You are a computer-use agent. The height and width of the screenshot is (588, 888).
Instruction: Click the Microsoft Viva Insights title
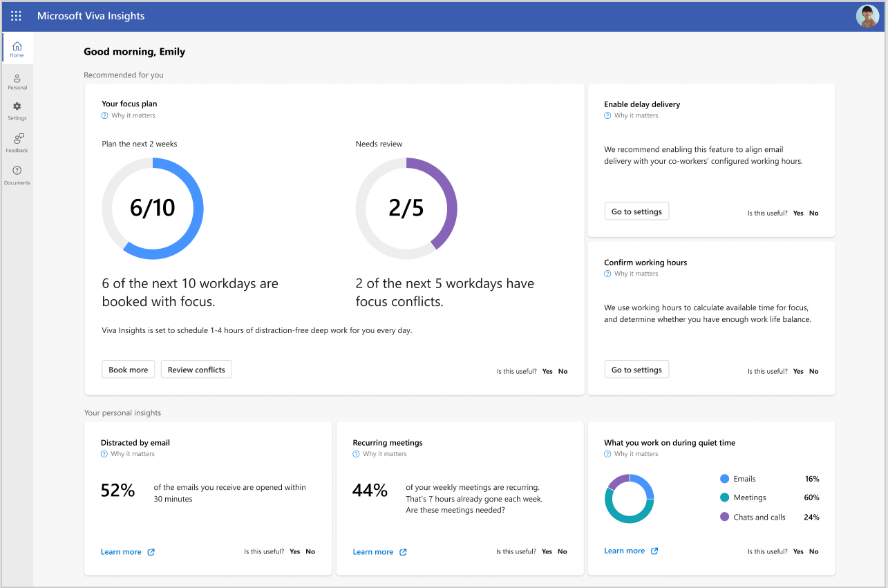pyautogui.click(x=91, y=16)
